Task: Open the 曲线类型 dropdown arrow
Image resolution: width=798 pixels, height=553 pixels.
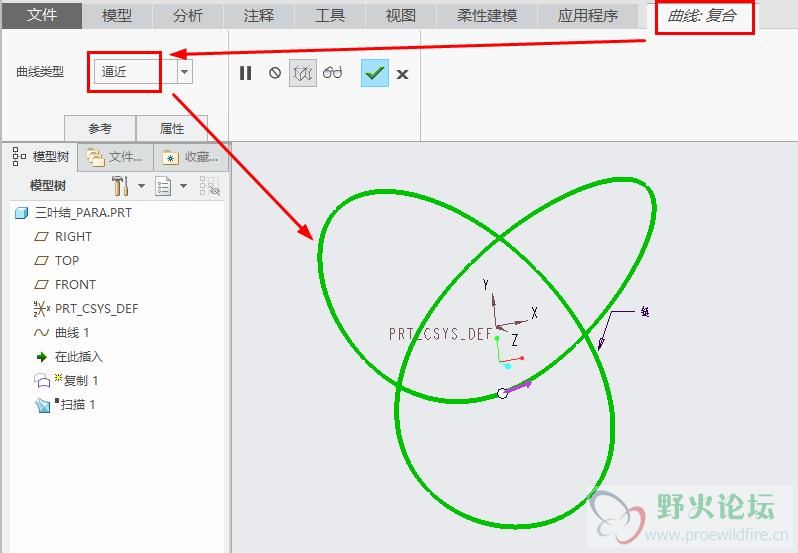Action: coord(185,72)
